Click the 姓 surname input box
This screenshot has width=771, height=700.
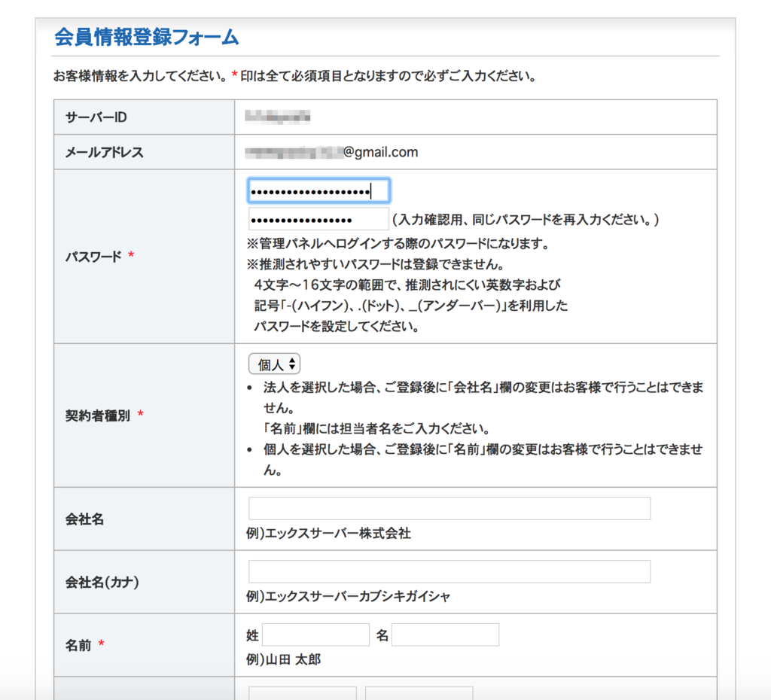[316, 635]
